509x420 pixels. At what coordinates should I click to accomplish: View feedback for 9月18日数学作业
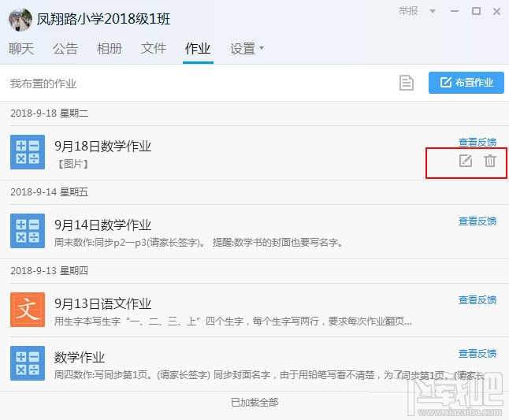tap(477, 142)
